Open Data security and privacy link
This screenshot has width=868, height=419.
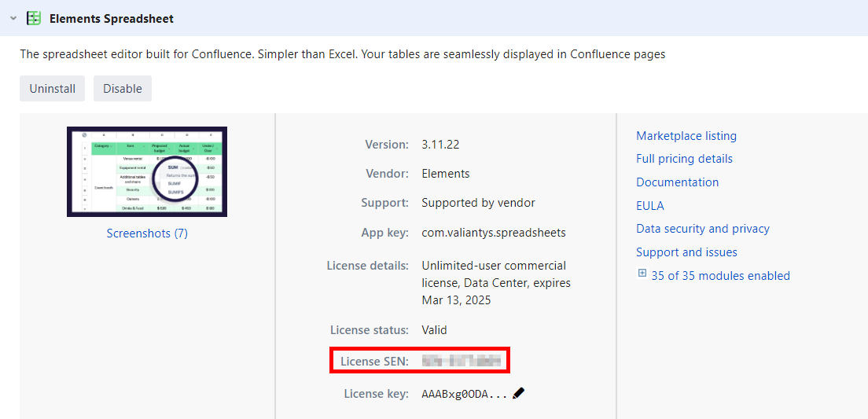pos(702,229)
